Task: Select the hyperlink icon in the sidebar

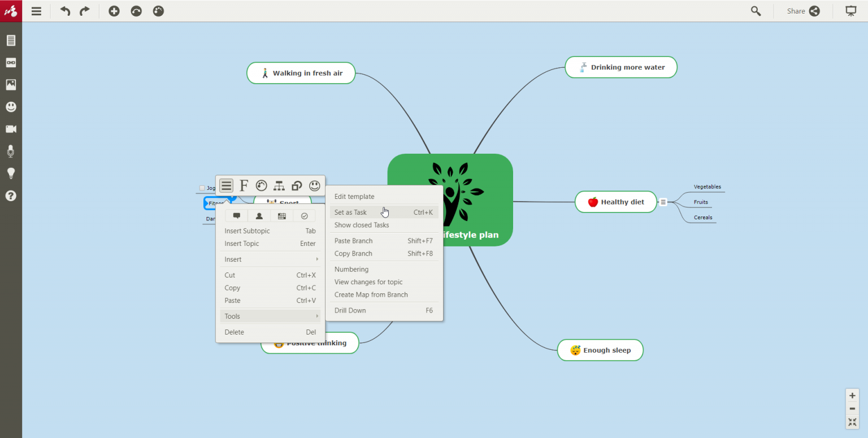Action: (11, 62)
